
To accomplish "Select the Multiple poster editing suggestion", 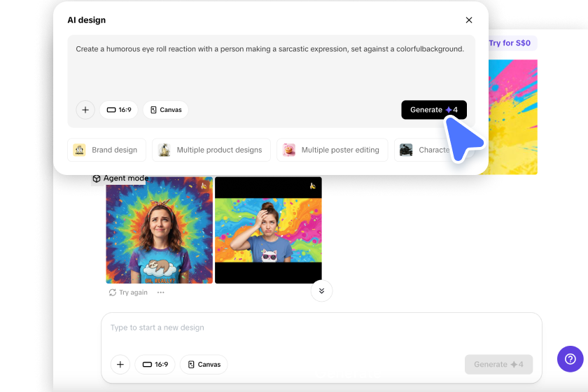I will click(x=332, y=150).
